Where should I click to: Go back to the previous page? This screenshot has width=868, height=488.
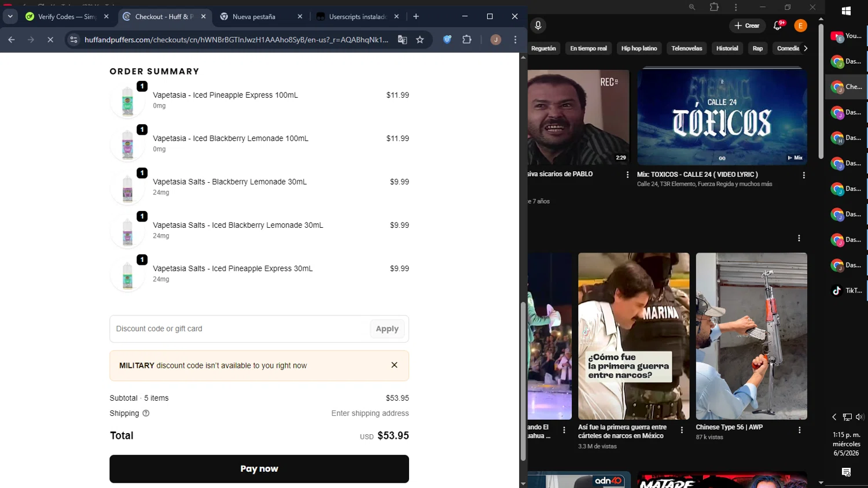click(12, 40)
